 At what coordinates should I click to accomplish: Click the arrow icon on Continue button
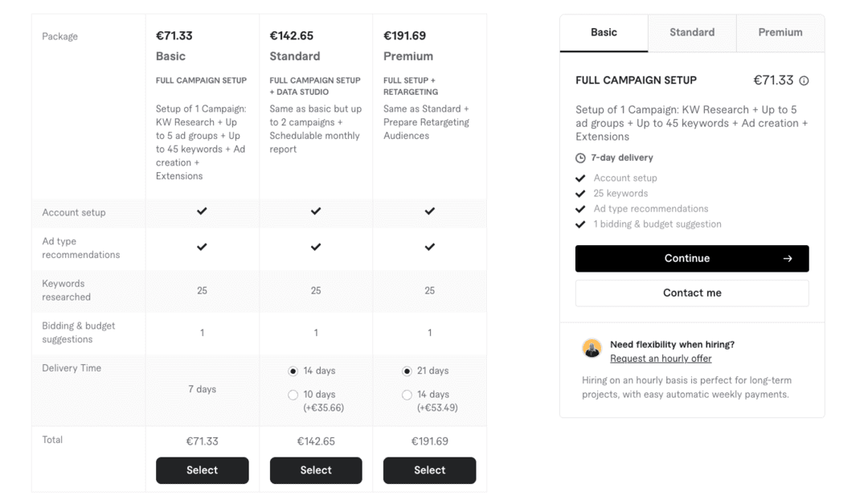pyautogui.click(x=788, y=259)
